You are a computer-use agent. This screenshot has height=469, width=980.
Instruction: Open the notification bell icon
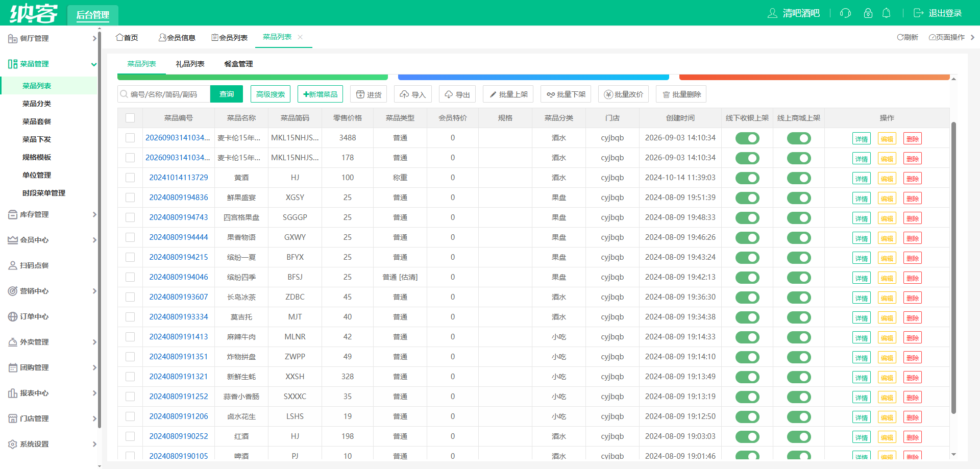click(887, 13)
